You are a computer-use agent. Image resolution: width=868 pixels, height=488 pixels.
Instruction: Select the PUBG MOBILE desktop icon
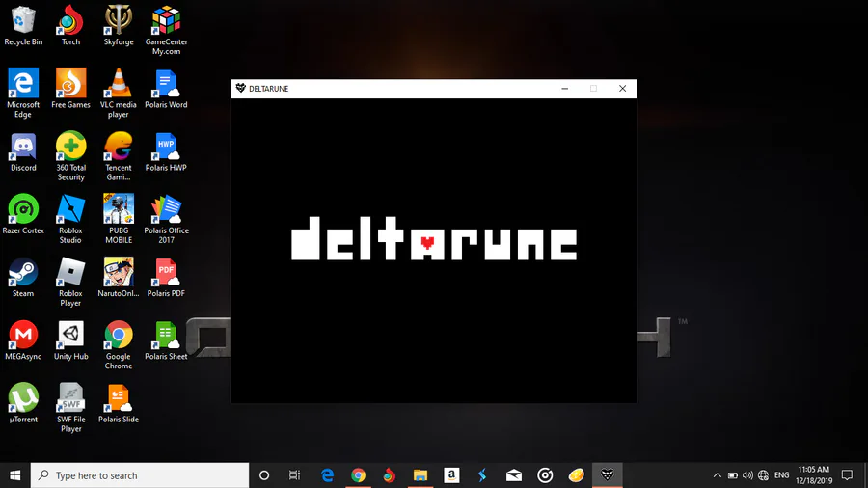click(x=119, y=220)
